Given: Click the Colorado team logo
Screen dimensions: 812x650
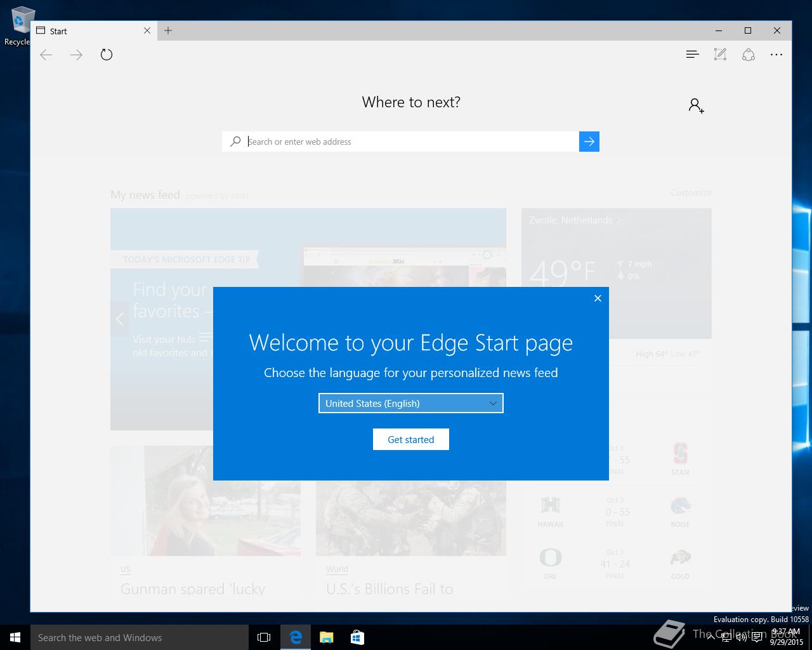Looking at the screenshot, I should [x=680, y=558].
